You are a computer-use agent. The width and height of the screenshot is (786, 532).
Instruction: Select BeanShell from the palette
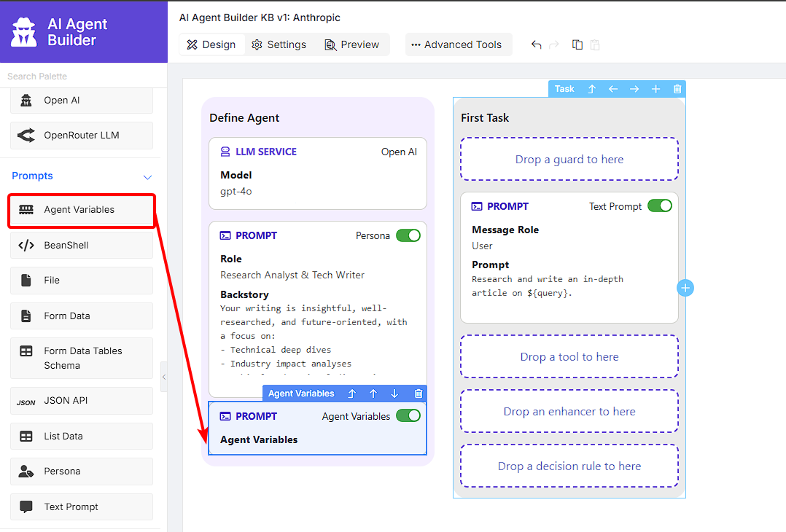(x=82, y=245)
